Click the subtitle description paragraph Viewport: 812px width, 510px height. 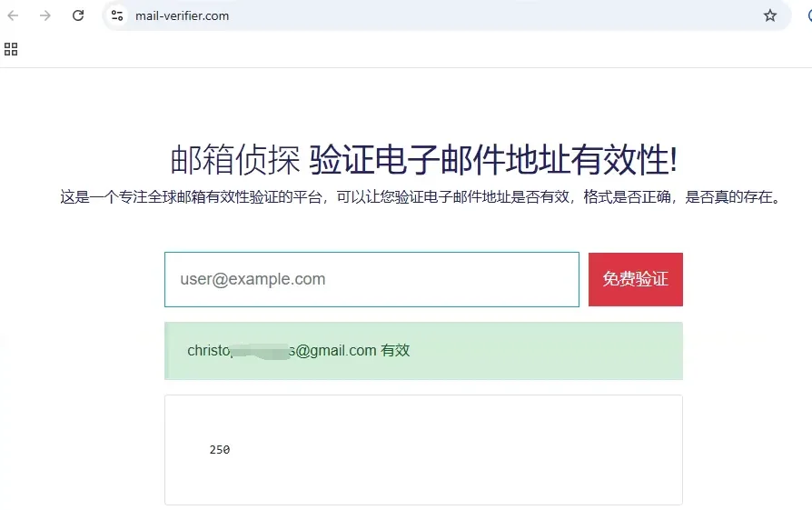click(421, 197)
